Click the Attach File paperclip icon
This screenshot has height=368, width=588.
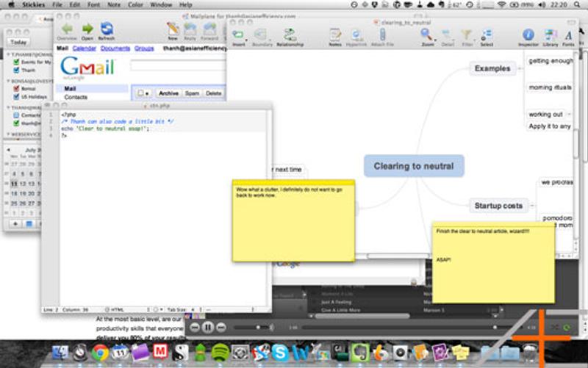(382, 35)
